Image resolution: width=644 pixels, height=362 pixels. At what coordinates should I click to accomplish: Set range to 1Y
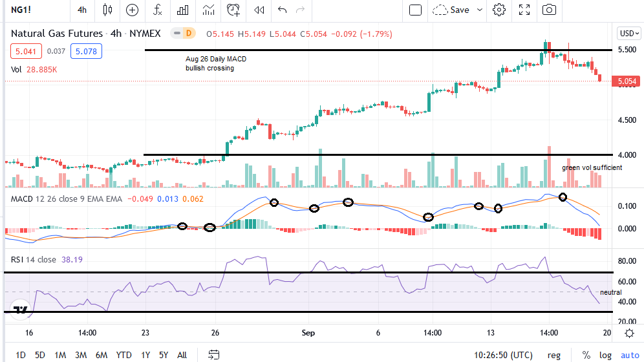145,355
